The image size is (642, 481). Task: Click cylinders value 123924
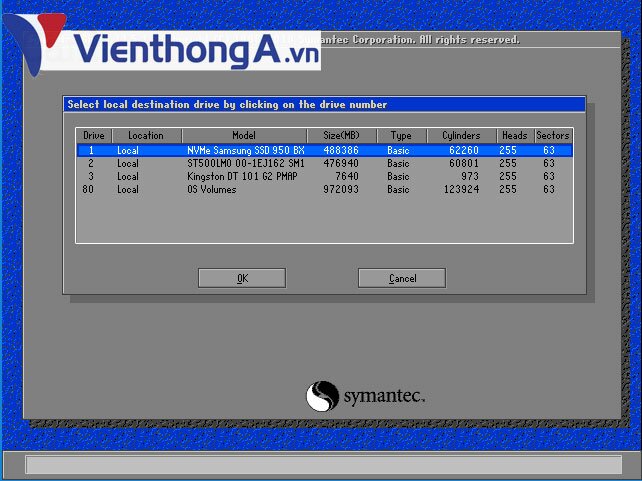pos(461,190)
